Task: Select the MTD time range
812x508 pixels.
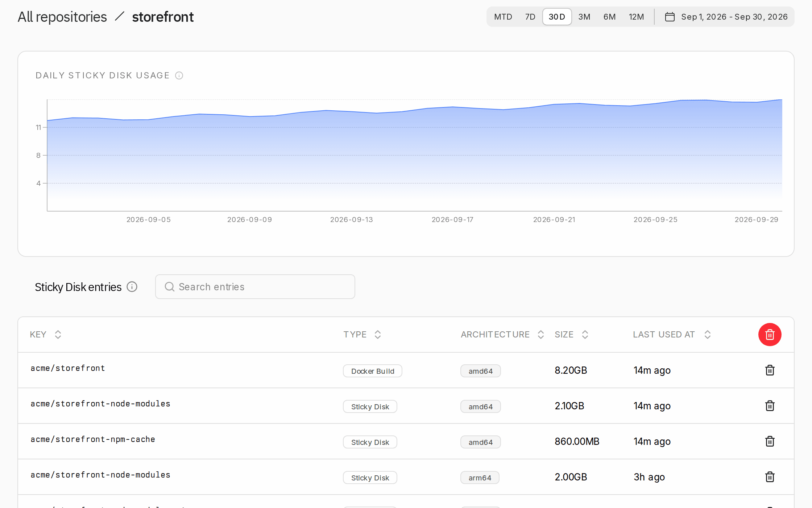Action: tap(503, 17)
